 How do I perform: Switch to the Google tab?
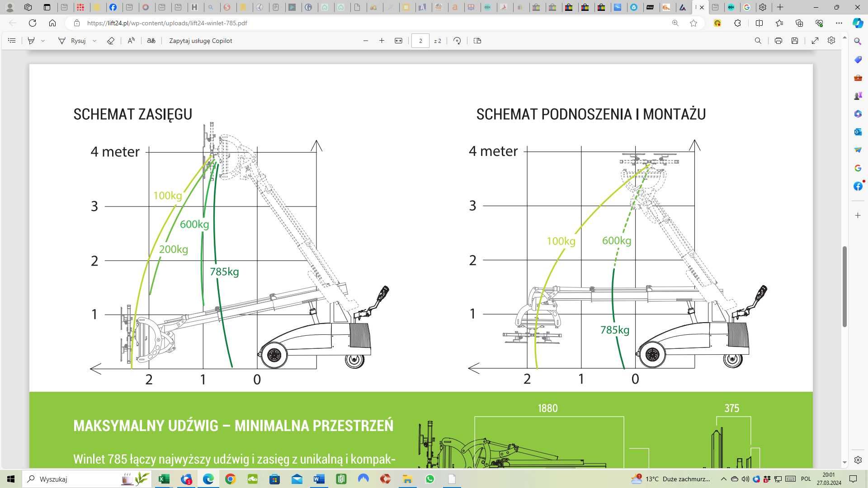[x=747, y=7]
